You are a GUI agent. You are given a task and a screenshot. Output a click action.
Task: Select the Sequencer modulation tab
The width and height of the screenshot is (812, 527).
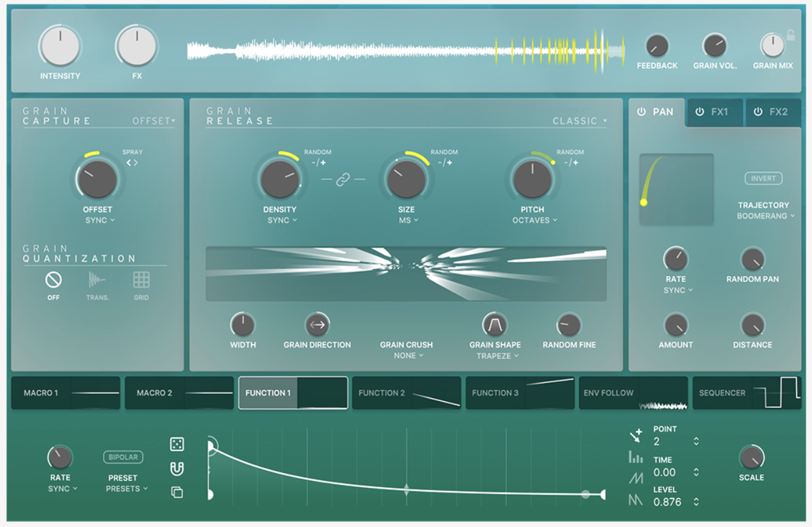(747, 393)
